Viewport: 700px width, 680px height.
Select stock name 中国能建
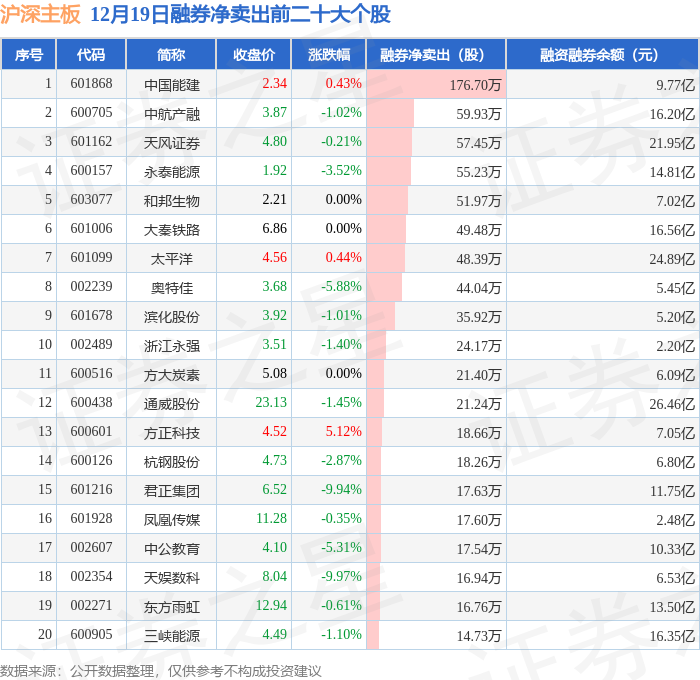pyautogui.click(x=172, y=85)
